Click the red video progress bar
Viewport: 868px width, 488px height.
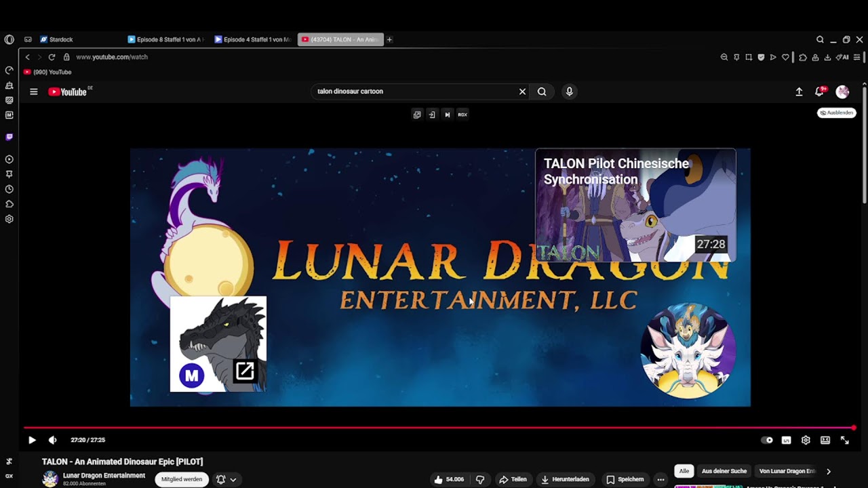tap(439, 428)
